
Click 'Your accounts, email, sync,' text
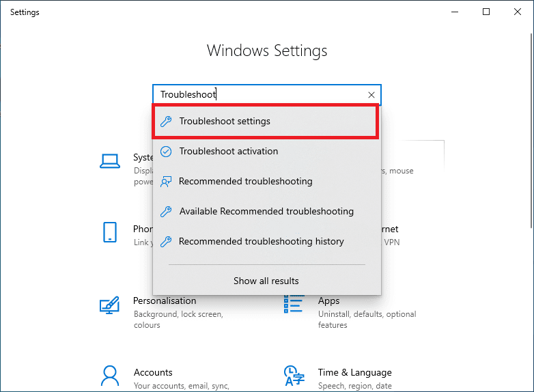182,386
